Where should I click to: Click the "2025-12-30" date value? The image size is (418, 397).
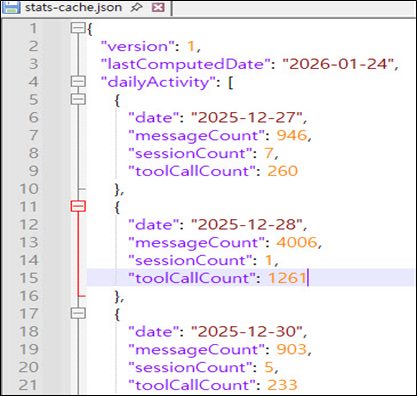[x=247, y=332]
